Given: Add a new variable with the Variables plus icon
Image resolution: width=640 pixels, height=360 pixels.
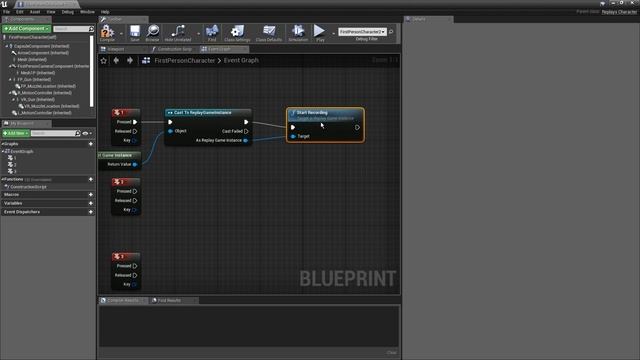Looking at the screenshot, I should click(91, 203).
